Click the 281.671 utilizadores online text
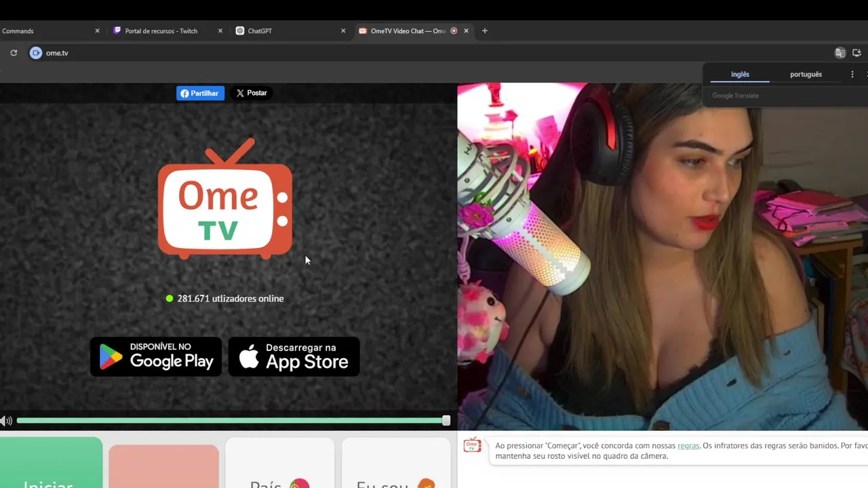 (231, 298)
